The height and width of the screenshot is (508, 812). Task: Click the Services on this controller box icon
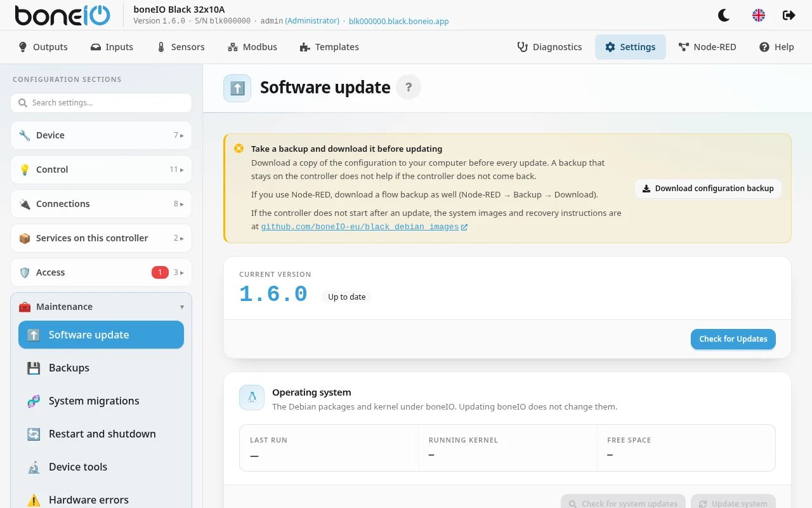pyautogui.click(x=25, y=238)
